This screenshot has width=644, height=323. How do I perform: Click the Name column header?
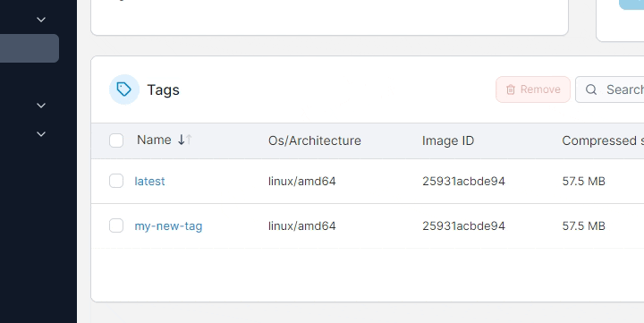click(154, 140)
